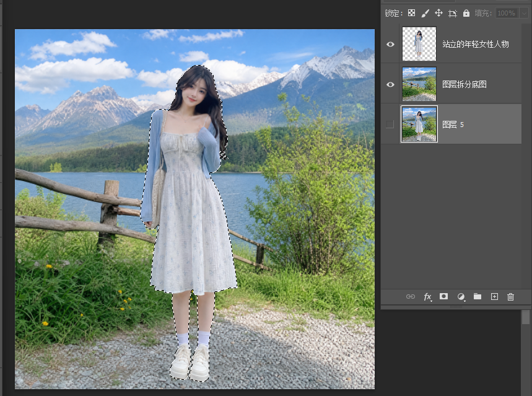This screenshot has width=532, height=396.
Task: Lock all padlock icon
Action: pos(466,13)
